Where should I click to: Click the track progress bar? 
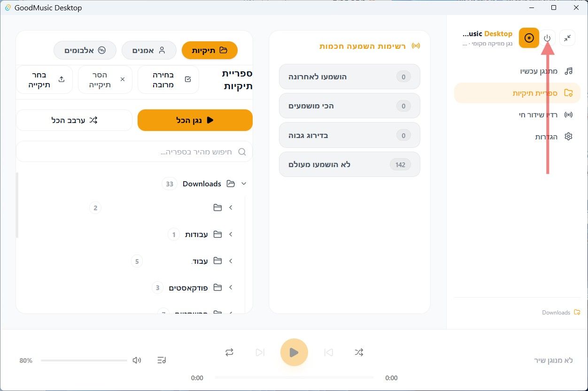(x=294, y=377)
